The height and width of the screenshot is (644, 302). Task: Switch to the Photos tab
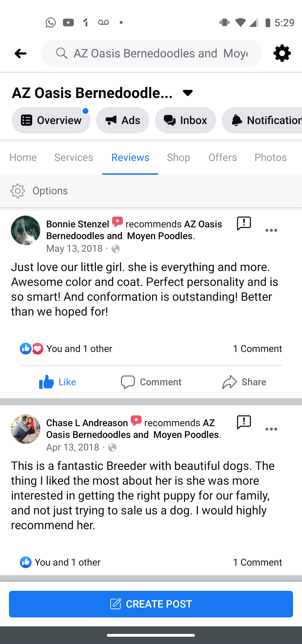point(270,157)
